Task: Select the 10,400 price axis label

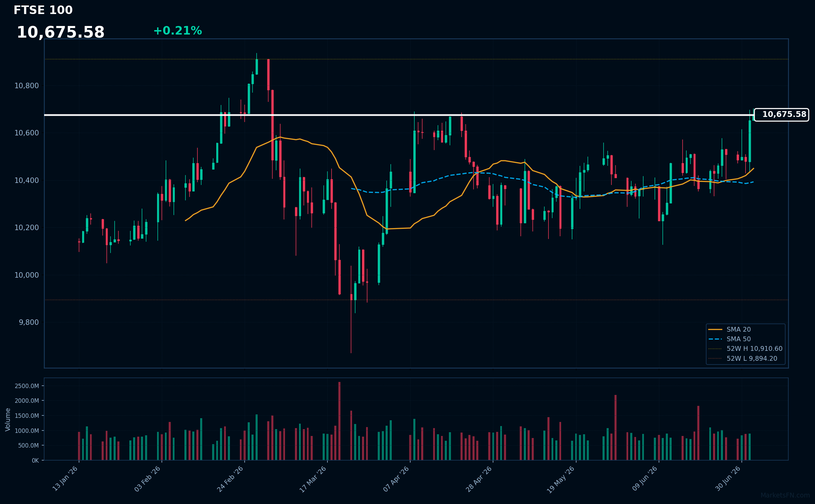Action: click(x=27, y=181)
